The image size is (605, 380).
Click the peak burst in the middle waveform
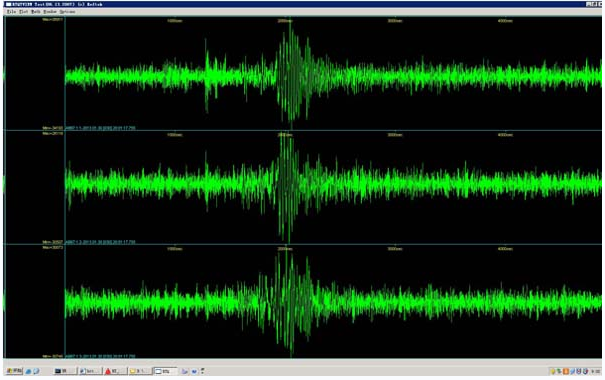click(287, 185)
